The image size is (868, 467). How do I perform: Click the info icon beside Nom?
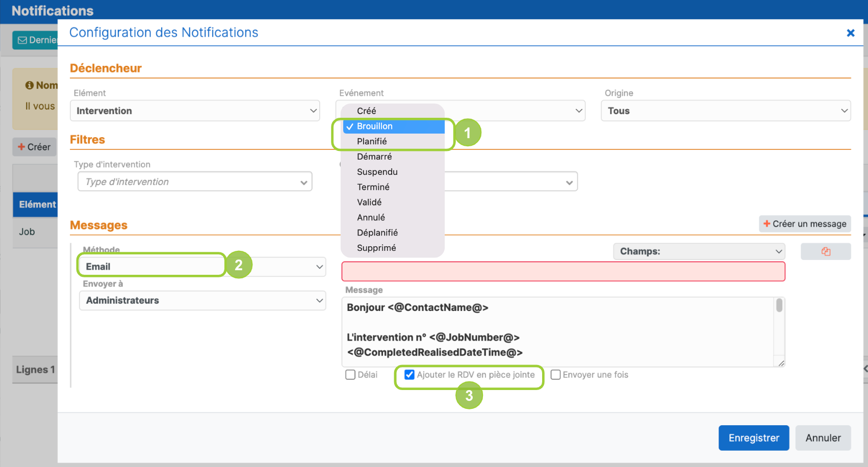pyautogui.click(x=30, y=85)
